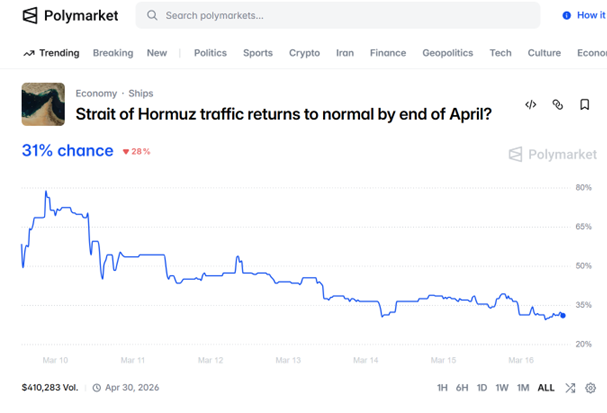Bookmark this Hormuz market
The height and width of the screenshot is (413, 607).
(585, 104)
